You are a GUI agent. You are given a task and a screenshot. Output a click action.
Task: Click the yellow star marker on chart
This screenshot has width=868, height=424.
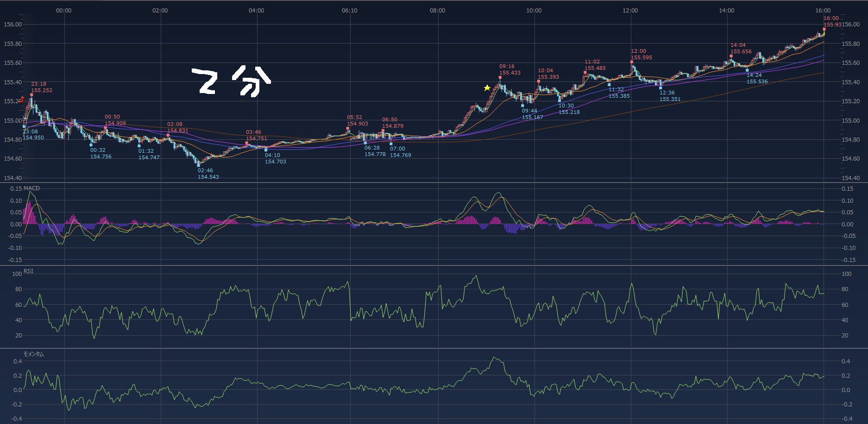[x=487, y=88]
